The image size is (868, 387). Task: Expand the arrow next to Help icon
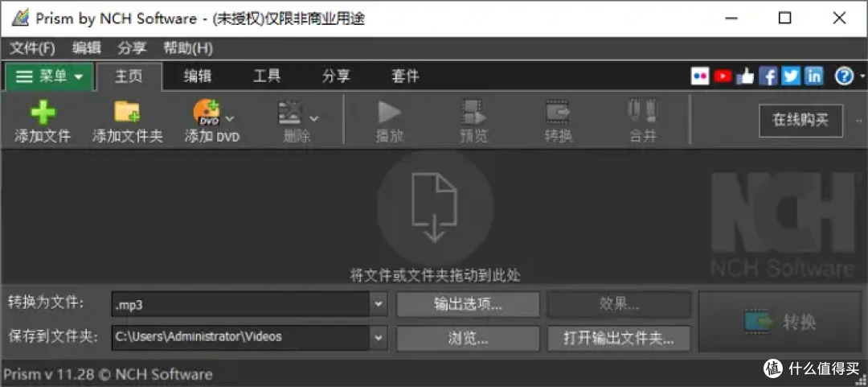pos(862,76)
